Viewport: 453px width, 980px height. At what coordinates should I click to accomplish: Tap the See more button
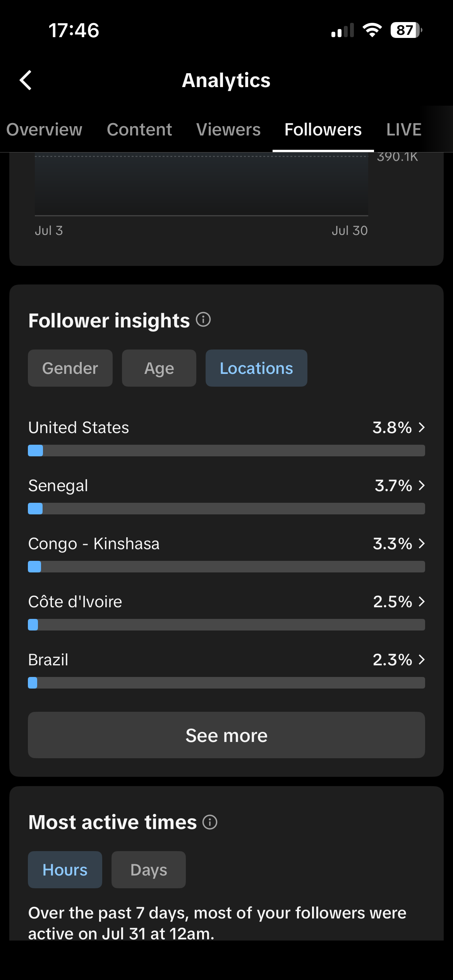(x=226, y=735)
